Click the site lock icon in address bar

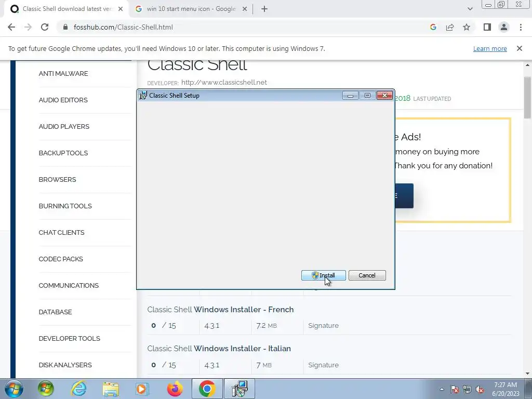[65, 27]
